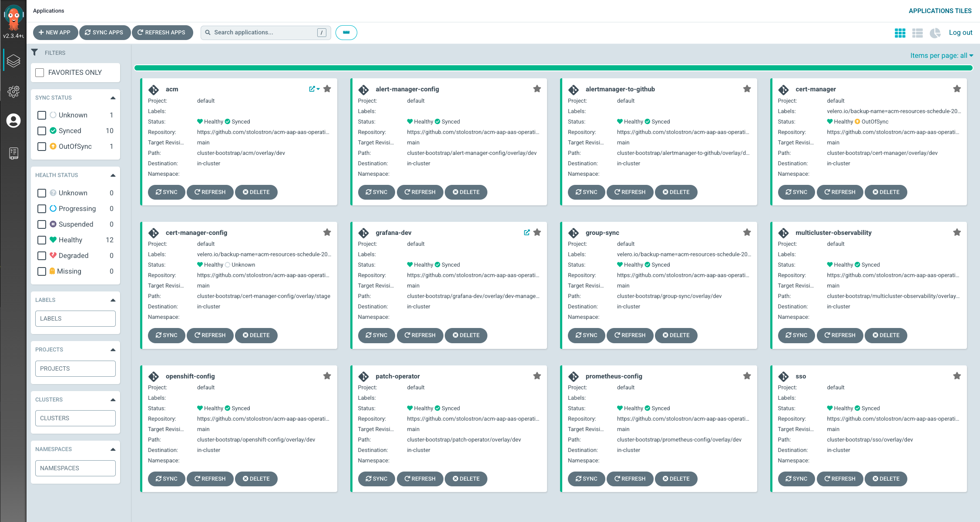The image size is (980, 522).
Task: Check the Degraded health filter
Action: coord(42,256)
